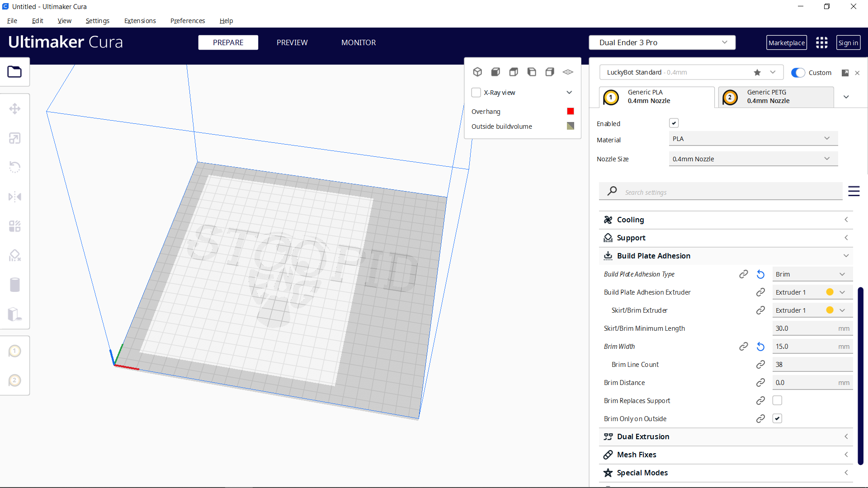The width and height of the screenshot is (868, 488).
Task: Open the Nozzle Size dropdown
Action: click(753, 159)
